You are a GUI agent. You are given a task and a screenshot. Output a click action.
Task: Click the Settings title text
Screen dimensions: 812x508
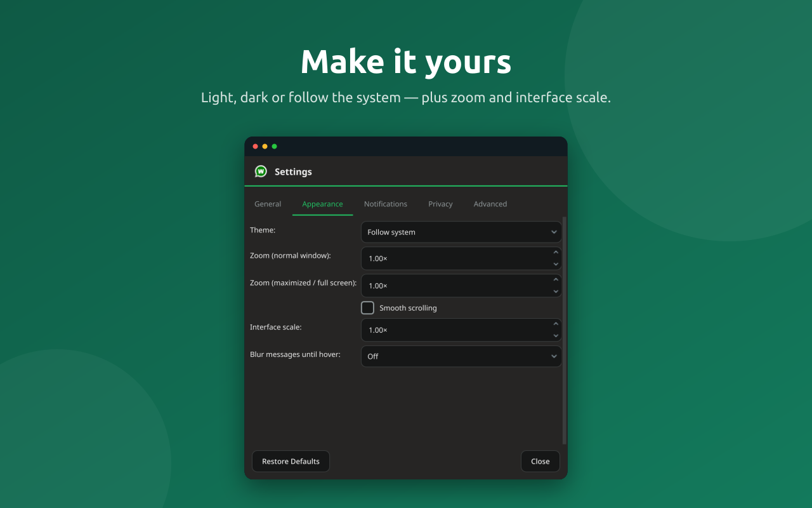(293, 171)
